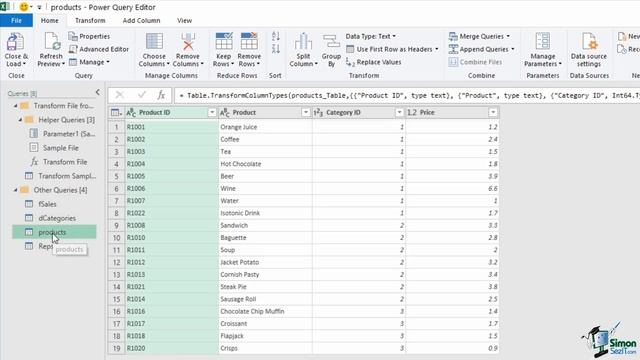The width and height of the screenshot is (640, 360).
Task: Sort ascending using the A-Z icon
Action: pyautogui.click(x=276, y=36)
